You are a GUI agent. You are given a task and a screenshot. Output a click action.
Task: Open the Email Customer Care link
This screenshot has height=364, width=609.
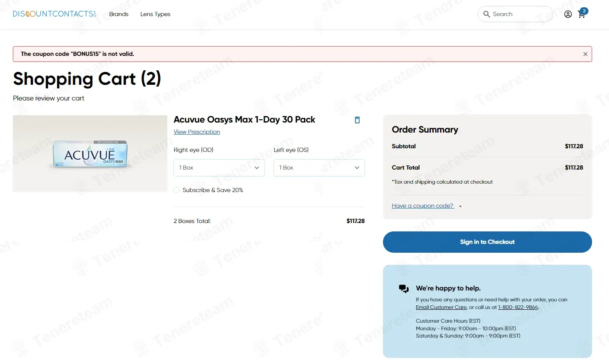click(x=441, y=307)
